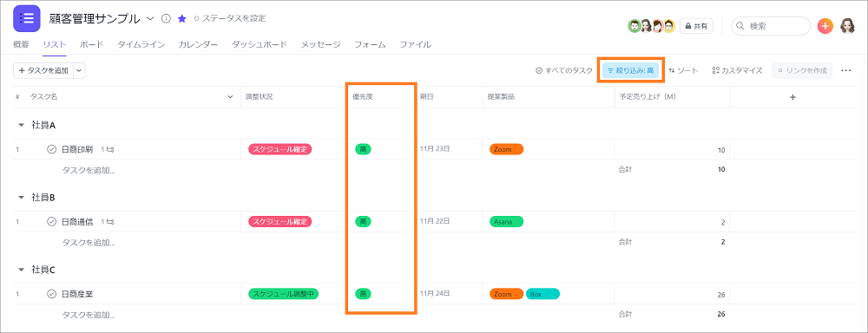This screenshot has height=333, width=868.
Task: Toggle the favorite star icon
Action: (181, 18)
